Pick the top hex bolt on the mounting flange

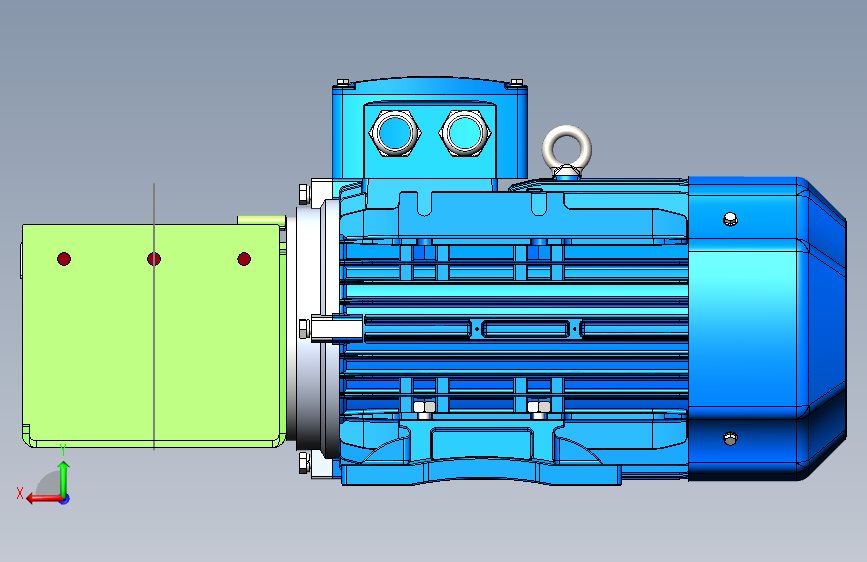(304, 194)
